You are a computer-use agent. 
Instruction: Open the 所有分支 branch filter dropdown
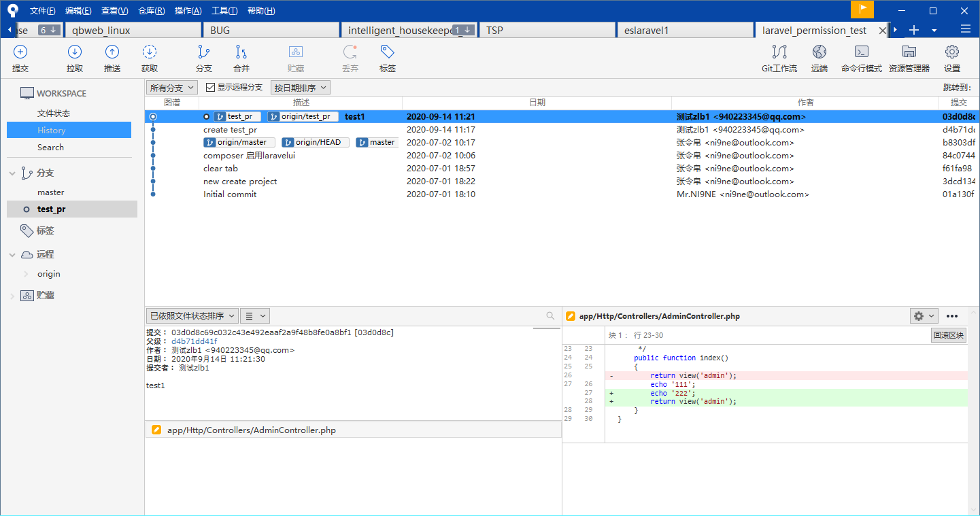(172, 88)
